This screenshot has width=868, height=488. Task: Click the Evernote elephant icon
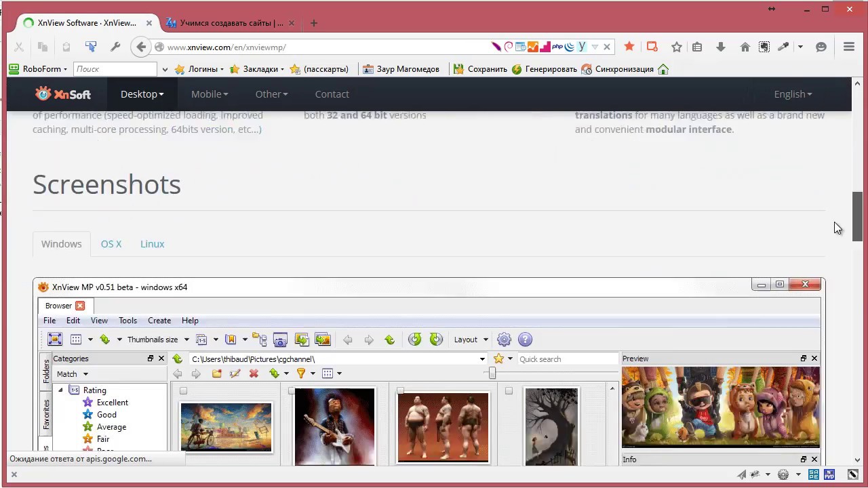(x=764, y=47)
